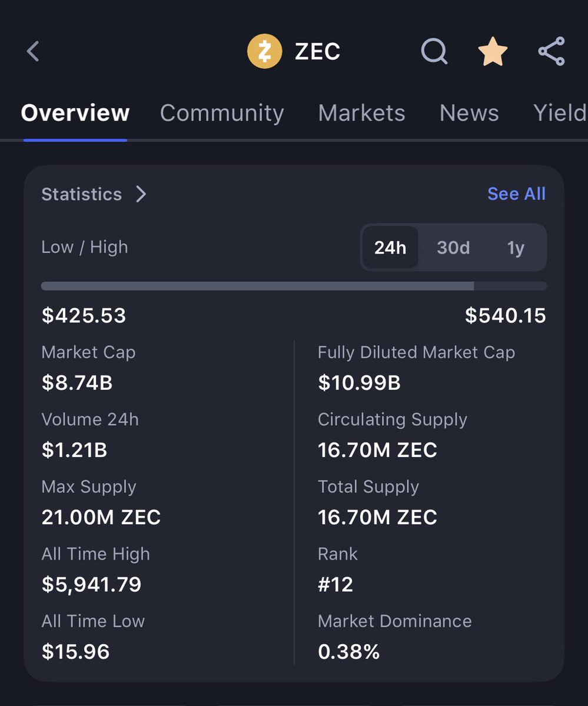588x706 pixels.
Task: Select the 24h range option
Action: [390, 248]
